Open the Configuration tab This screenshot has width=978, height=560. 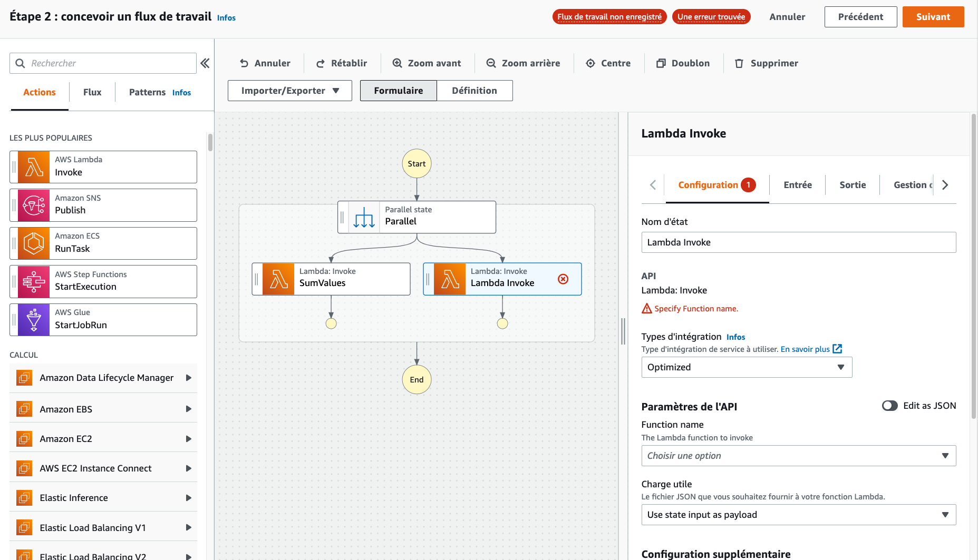coord(717,185)
